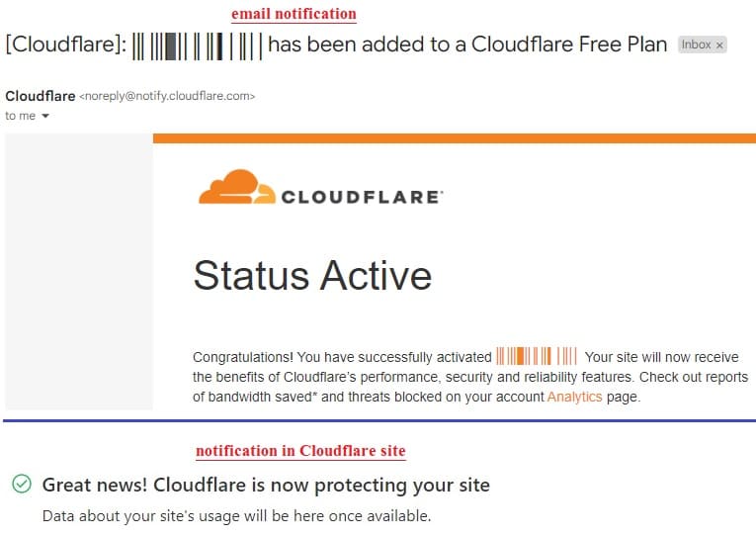Viewport: 756px width, 536px height.
Task: Click 'Great news! Cloudflare is now protecting your site'
Action: pos(266,485)
